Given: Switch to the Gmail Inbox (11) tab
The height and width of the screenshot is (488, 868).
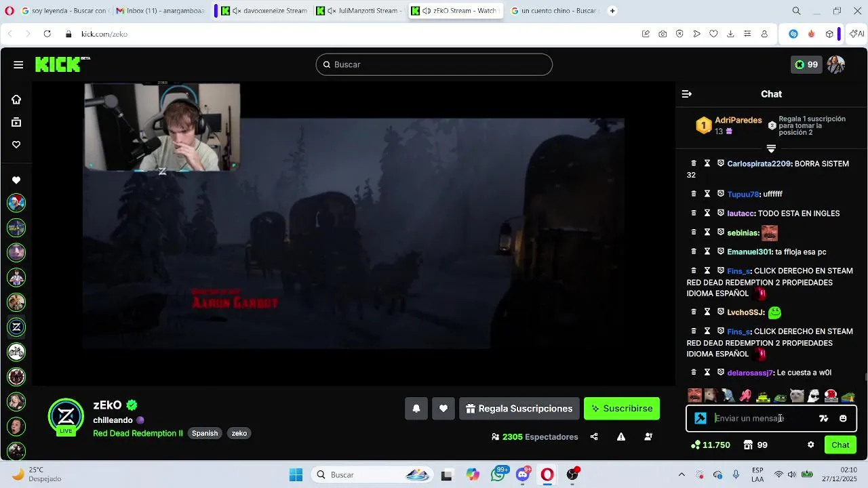Looking at the screenshot, I should (159, 11).
